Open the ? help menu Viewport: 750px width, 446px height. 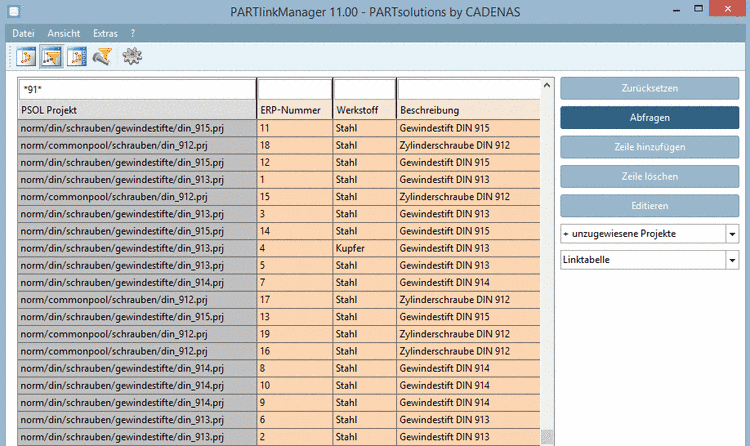pos(132,33)
